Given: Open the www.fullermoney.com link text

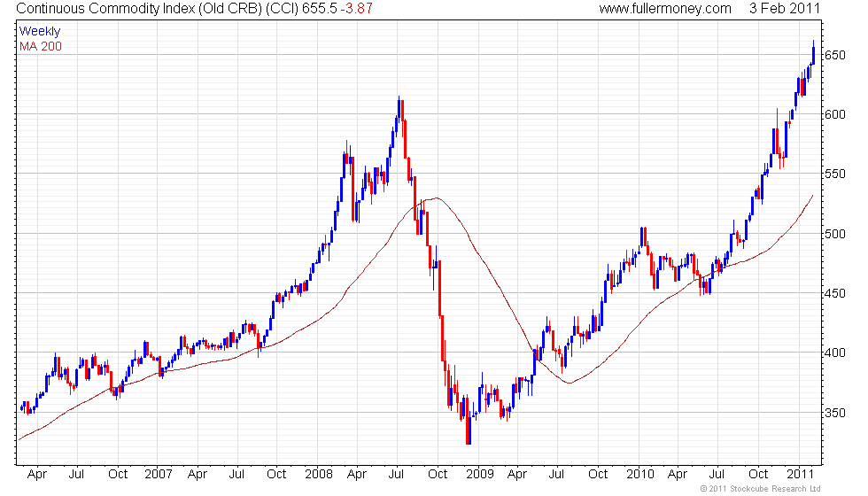Looking at the screenshot, I should (665, 8).
